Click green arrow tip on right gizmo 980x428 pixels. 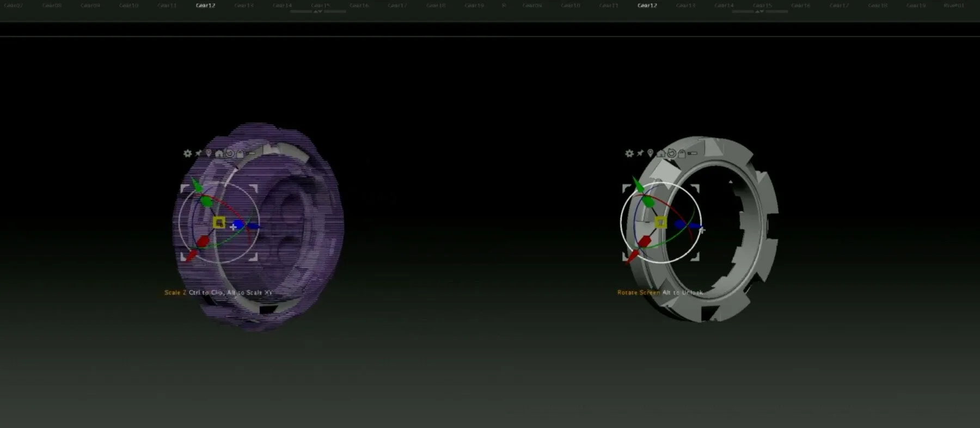pos(638,185)
